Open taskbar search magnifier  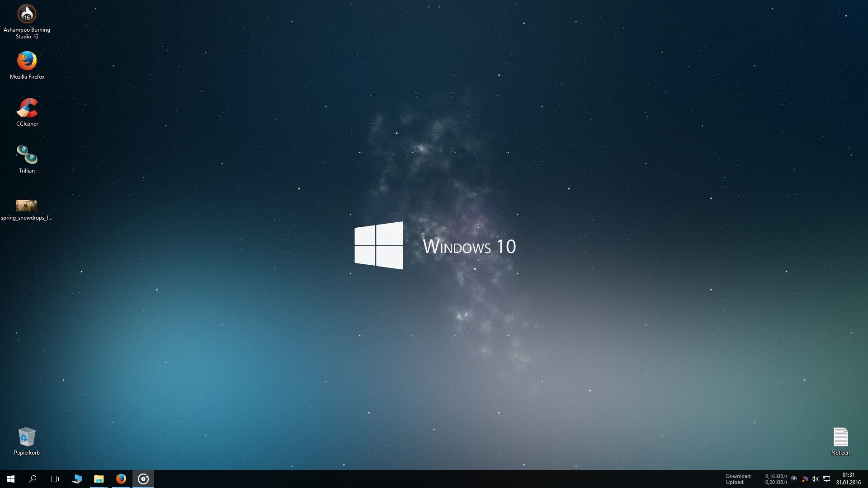point(33,479)
